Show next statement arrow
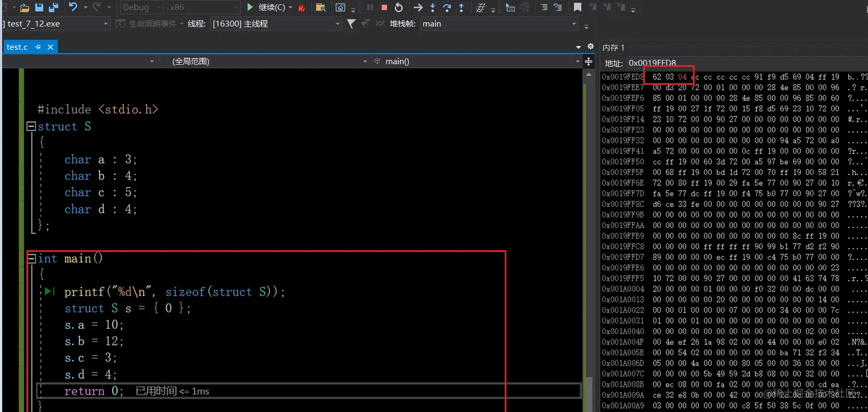This screenshot has height=412, width=868. (418, 7)
